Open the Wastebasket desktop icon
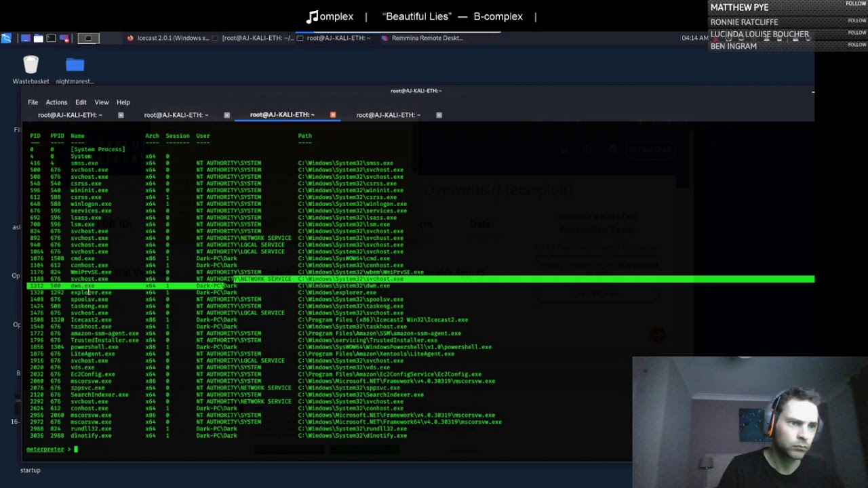 tap(31, 70)
